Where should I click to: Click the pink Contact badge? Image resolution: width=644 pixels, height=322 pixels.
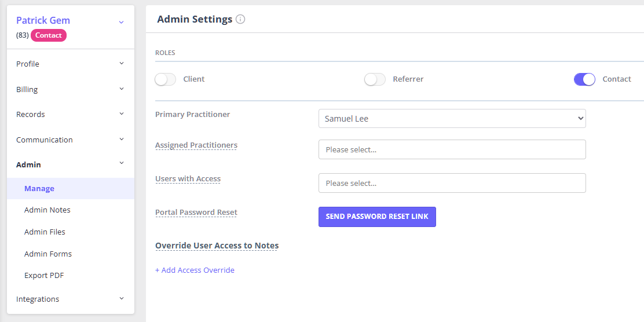(49, 35)
